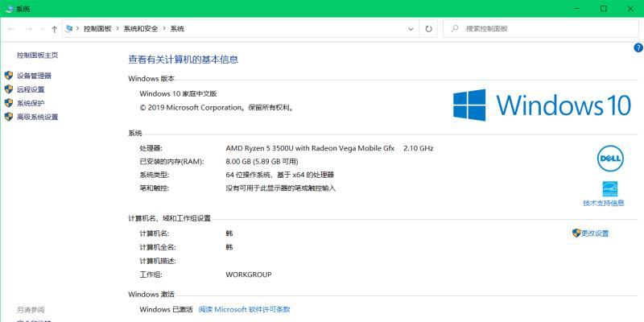Click the Windows 10 logo
Viewport: 644px width, 322px height.
(x=542, y=105)
